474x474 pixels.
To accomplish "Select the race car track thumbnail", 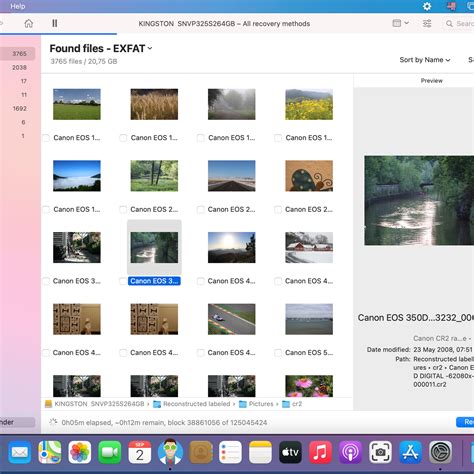I will coord(232,319).
